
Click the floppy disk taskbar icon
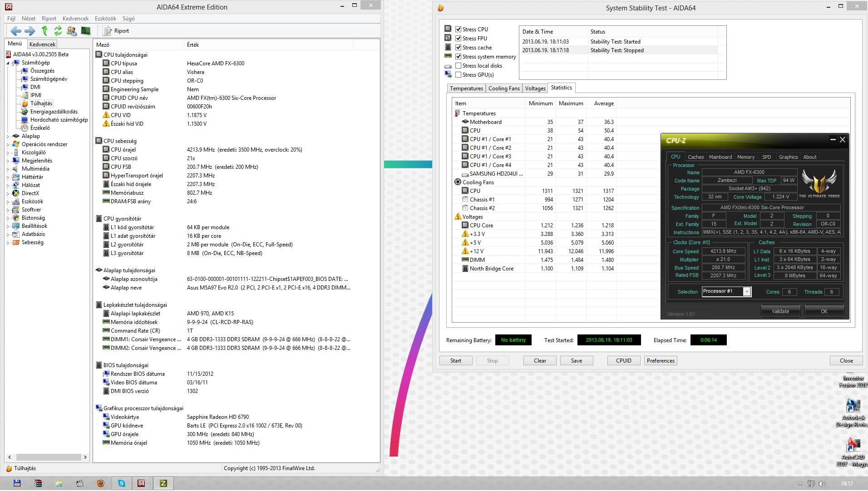pyautogui.click(x=17, y=484)
